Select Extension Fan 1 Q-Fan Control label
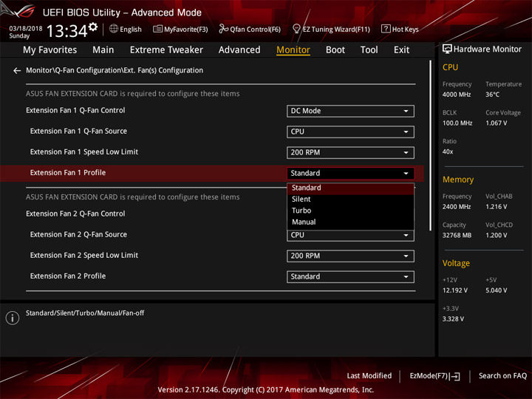This screenshot has width=532, height=399. tap(75, 110)
